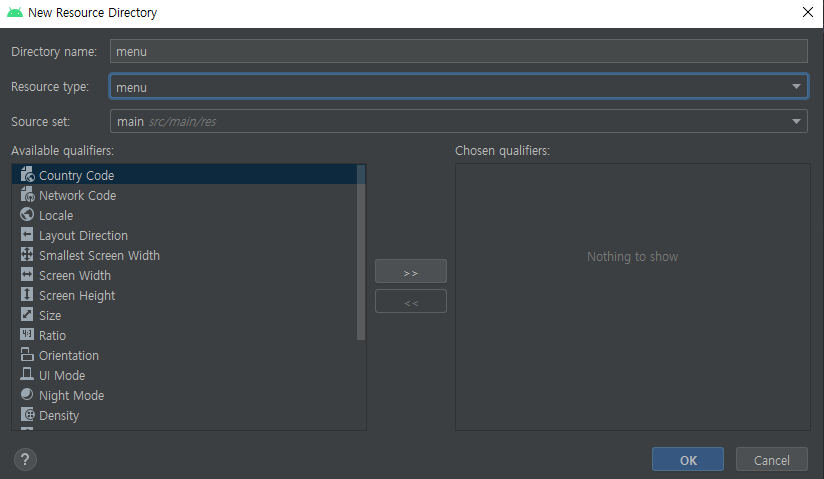824x479 pixels.
Task: Click the Screen Width icon
Action: [x=27, y=274]
